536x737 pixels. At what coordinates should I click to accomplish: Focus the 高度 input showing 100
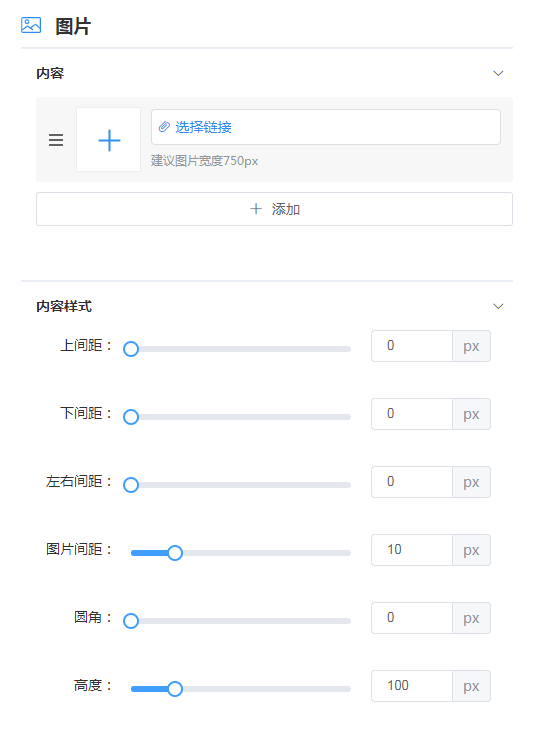point(412,686)
